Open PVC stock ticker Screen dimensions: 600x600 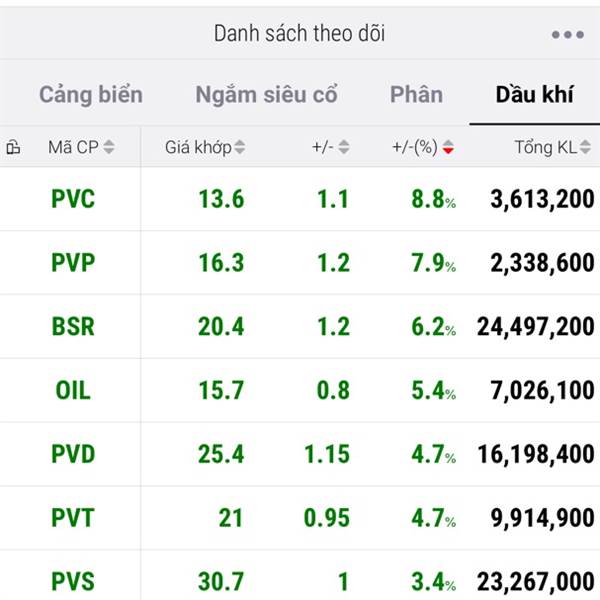[x=73, y=199]
